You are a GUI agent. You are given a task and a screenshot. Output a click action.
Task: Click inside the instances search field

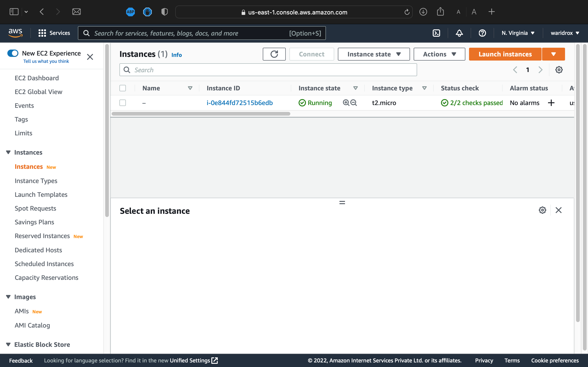(267, 70)
